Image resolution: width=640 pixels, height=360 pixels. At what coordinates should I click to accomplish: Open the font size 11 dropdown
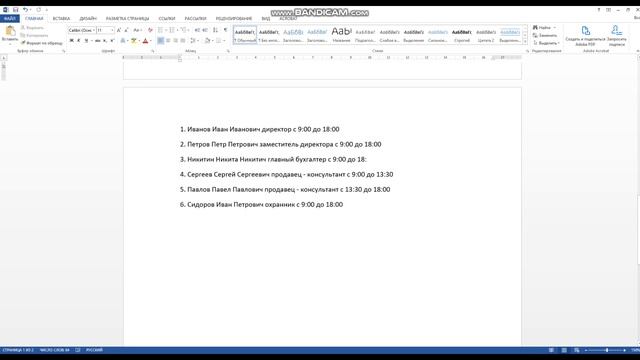tap(112, 30)
